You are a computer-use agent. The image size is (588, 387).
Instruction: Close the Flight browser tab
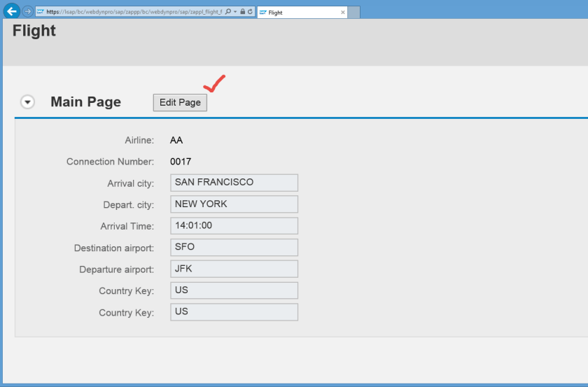(342, 13)
